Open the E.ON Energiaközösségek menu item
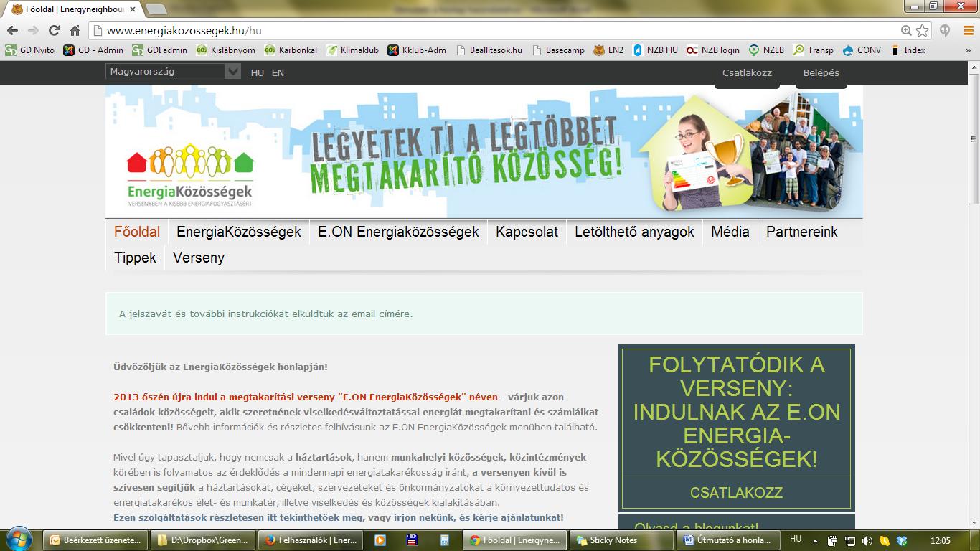980x551 pixels. [x=398, y=232]
